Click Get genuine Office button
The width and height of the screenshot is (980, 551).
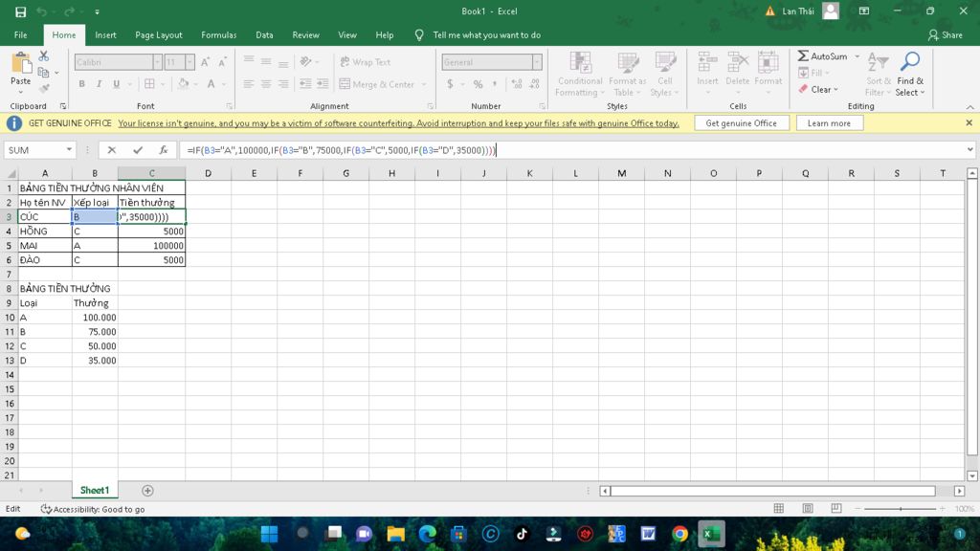tap(742, 123)
